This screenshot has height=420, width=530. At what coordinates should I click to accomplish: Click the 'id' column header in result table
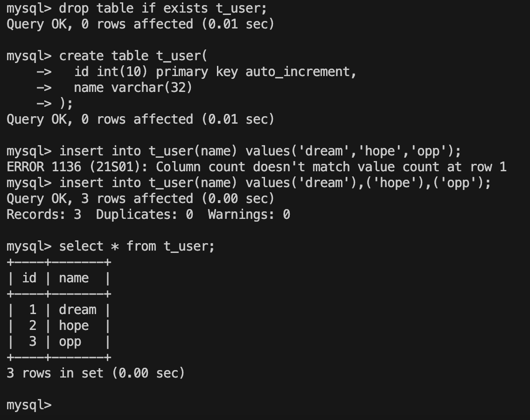(29, 278)
